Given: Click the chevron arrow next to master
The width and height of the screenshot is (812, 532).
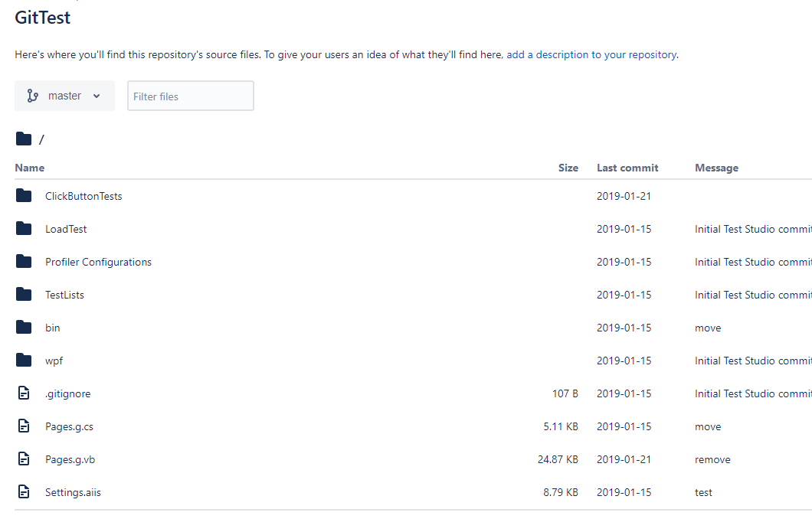Looking at the screenshot, I should pos(97,96).
